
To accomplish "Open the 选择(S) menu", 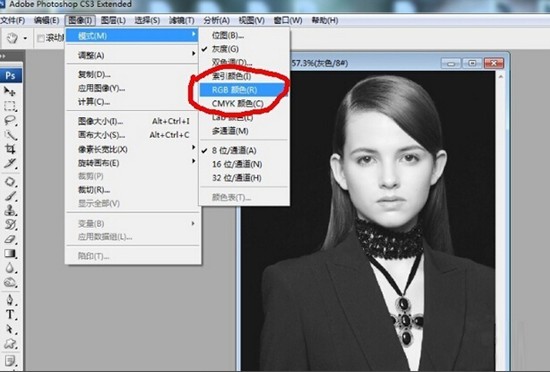I will click(147, 20).
